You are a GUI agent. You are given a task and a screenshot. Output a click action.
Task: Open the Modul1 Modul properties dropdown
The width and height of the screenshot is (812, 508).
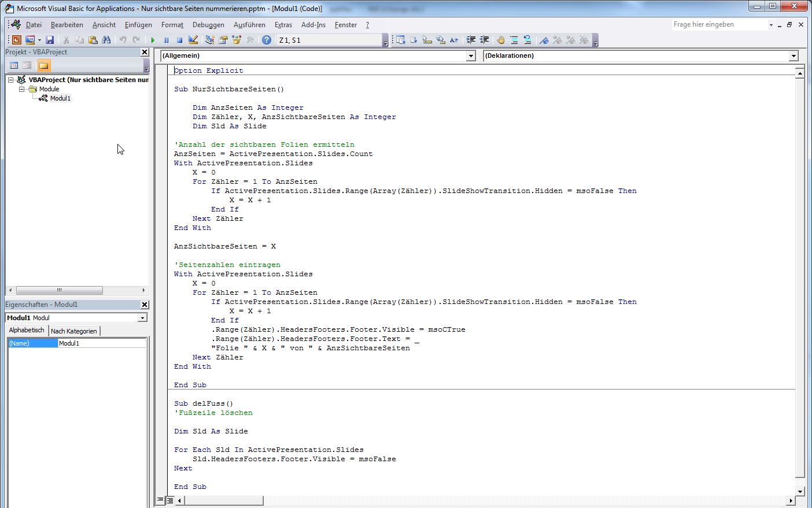coord(142,318)
